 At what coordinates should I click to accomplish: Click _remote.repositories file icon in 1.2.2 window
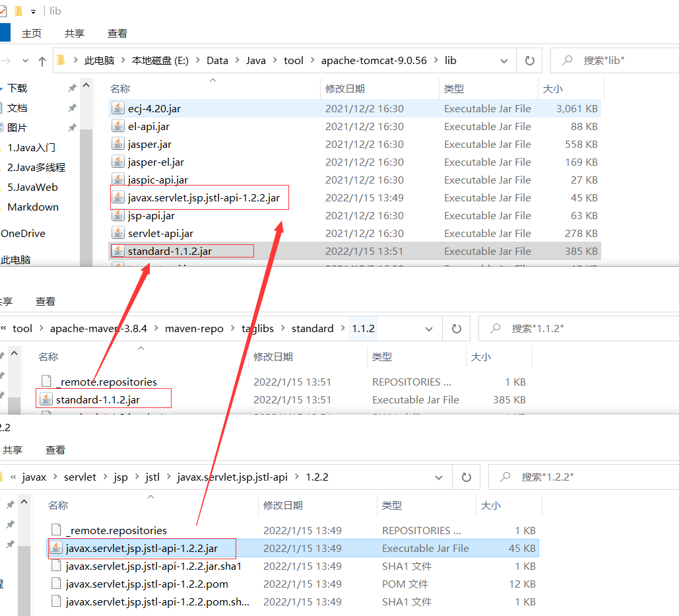pos(56,530)
